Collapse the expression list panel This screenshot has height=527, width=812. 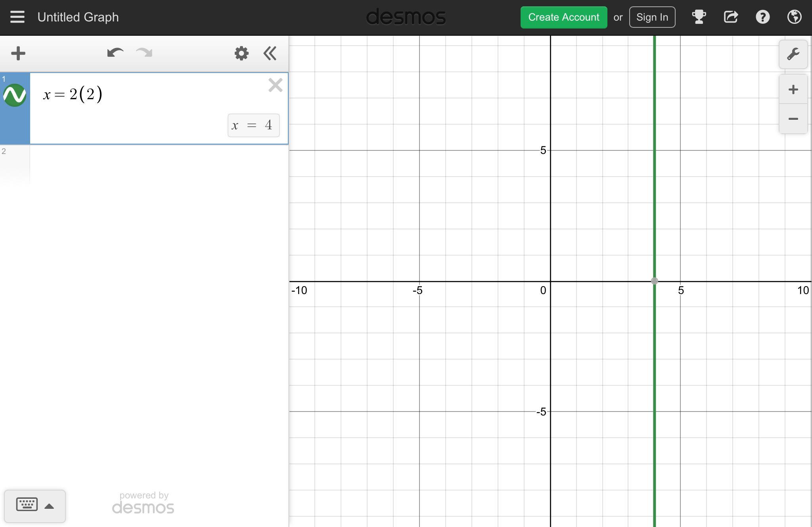270,54
